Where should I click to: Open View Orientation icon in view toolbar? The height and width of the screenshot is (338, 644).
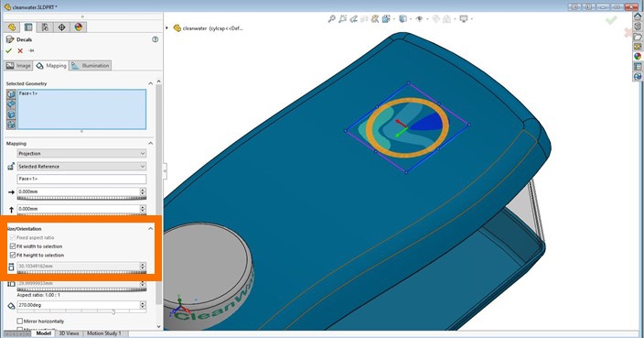(x=385, y=19)
